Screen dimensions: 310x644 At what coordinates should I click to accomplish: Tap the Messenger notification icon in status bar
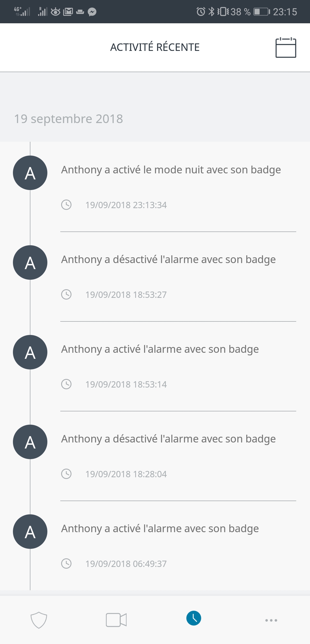[92, 12]
